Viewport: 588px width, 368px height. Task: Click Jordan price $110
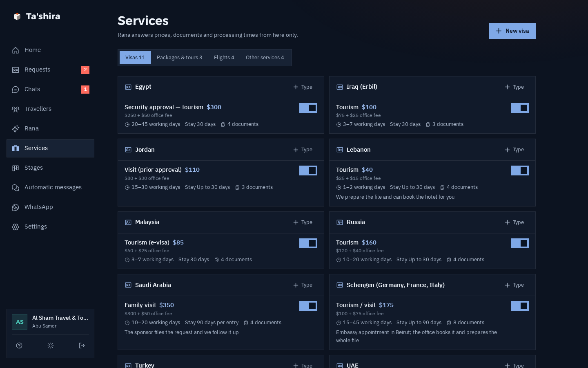192,170
